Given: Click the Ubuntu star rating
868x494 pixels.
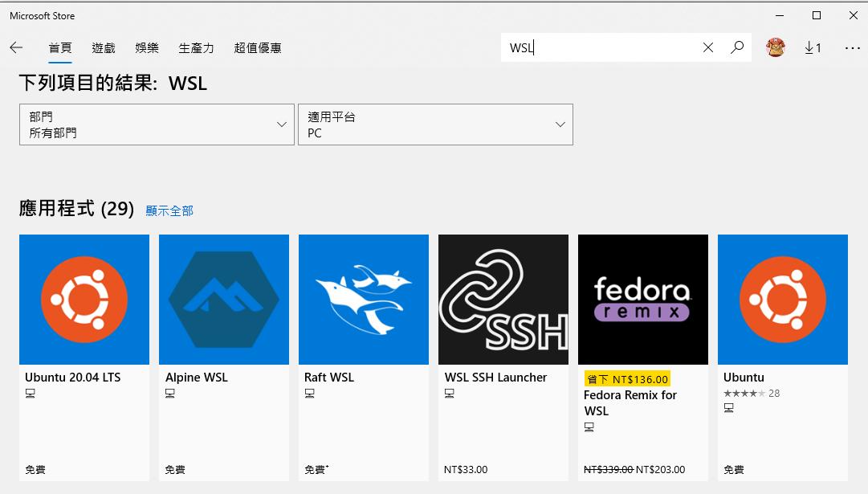Looking at the screenshot, I should 744,394.
